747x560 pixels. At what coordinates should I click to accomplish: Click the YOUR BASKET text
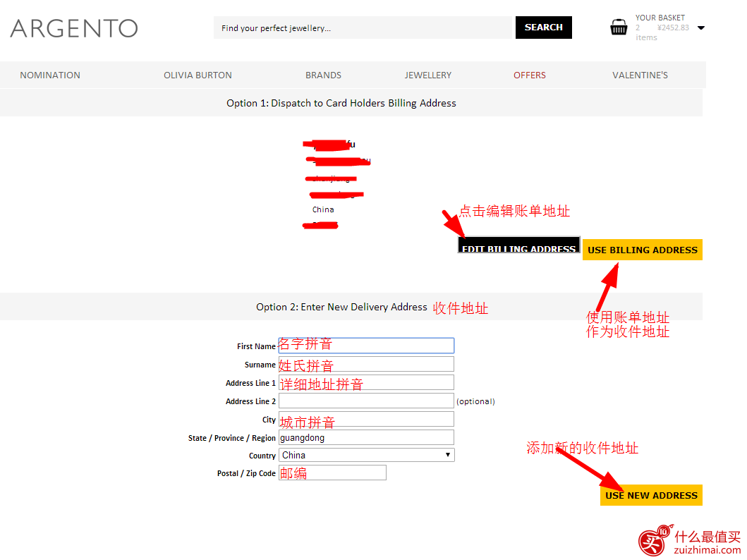[x=660, y=18]
